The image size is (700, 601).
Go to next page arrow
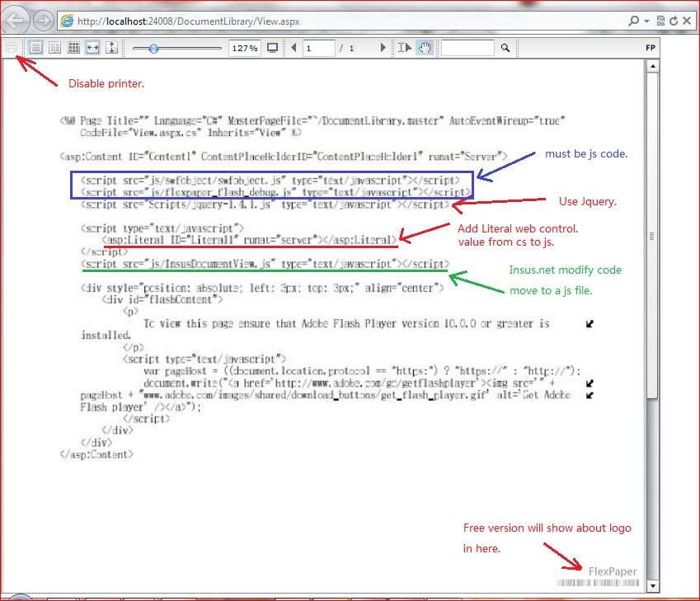click(x=383, y=47)
